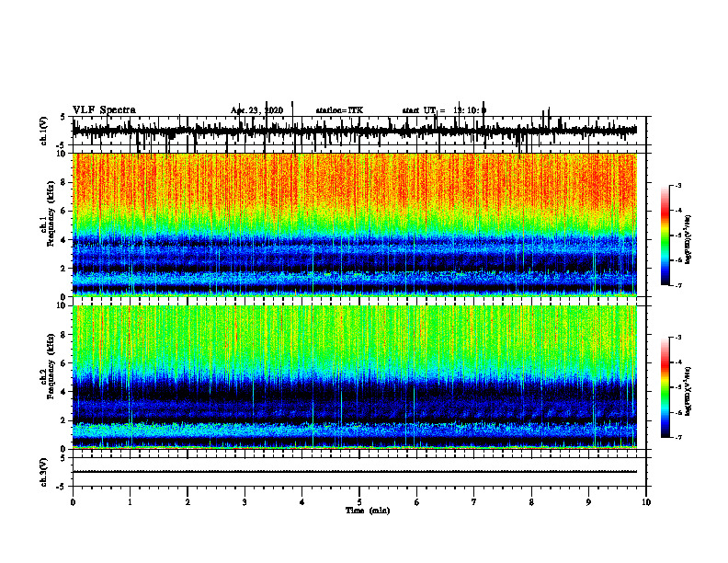Click the '6' kHz tick on ch.2 axis

64,363
